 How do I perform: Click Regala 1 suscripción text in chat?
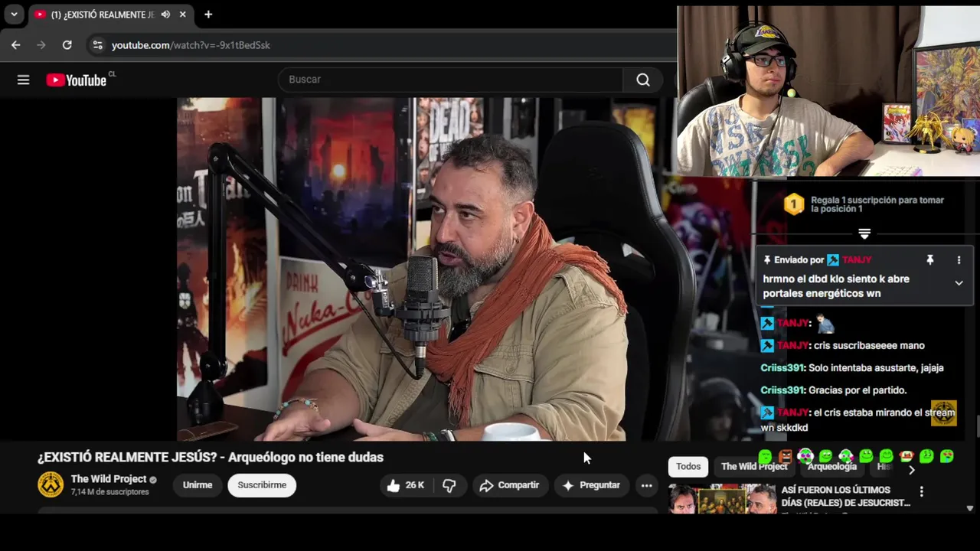877,204
